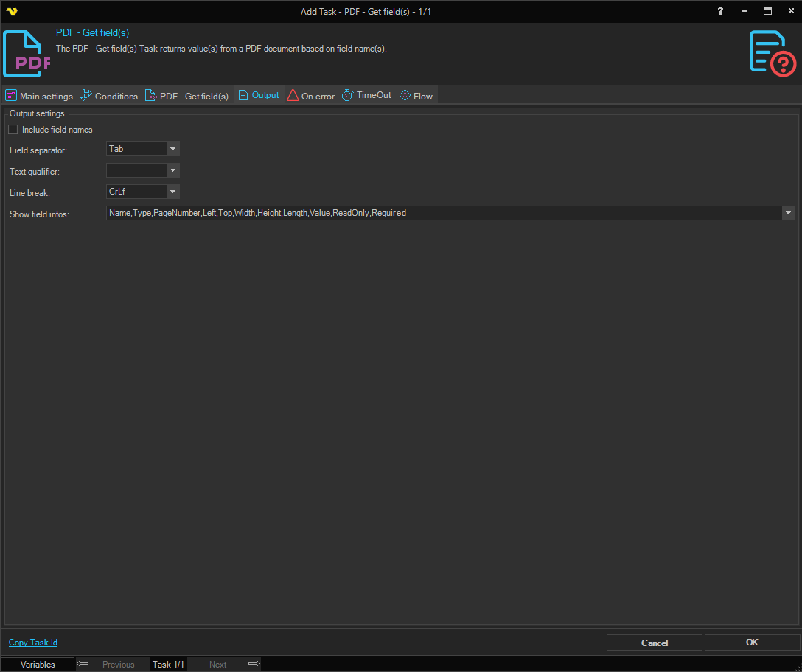
Task: Open the Main settings tab
Action: 39,96
